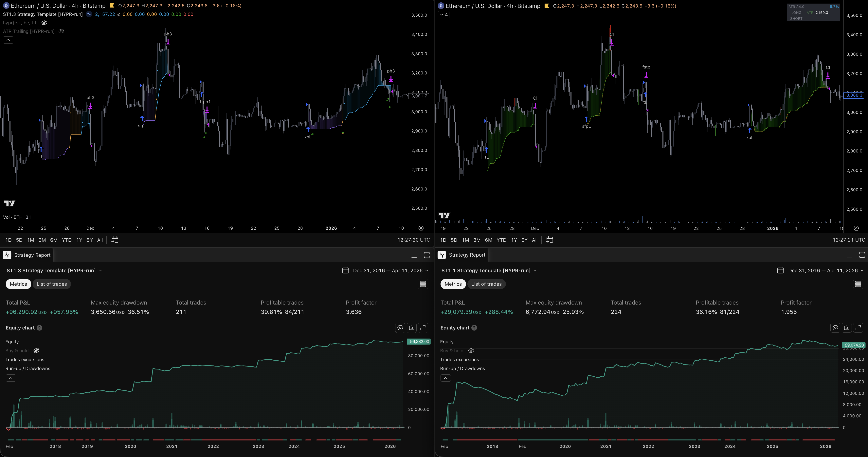This screenshot has height=457, width=868.
Task: Open right equity chart settings icon
Action: point(835,328)
